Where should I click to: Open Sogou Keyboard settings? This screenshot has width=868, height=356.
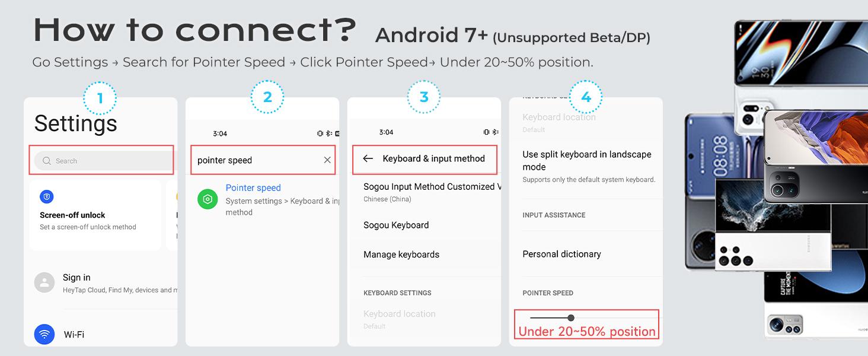point(396,225)
